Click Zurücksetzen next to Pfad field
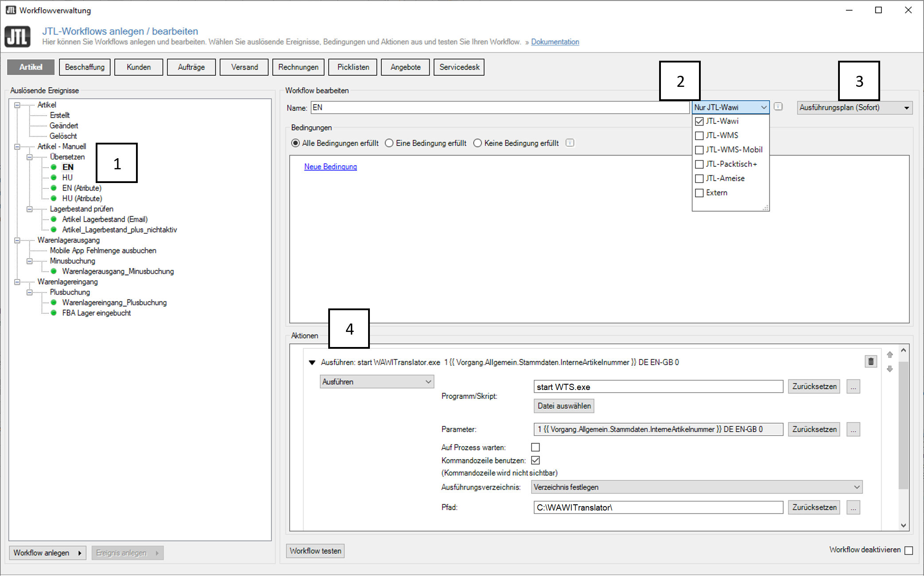The width and height of the screenshot is (924, 577). click(814, 507)
